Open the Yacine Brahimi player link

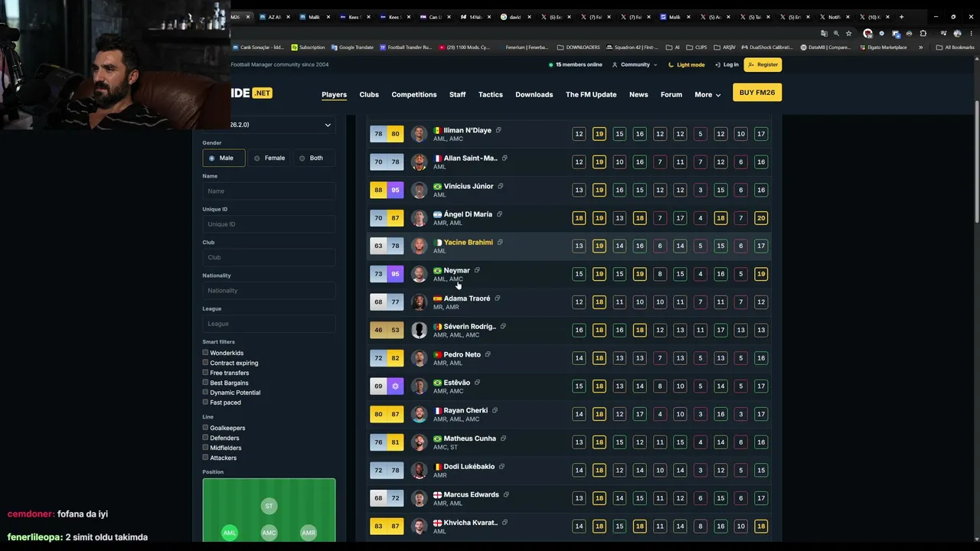(468, 243)
